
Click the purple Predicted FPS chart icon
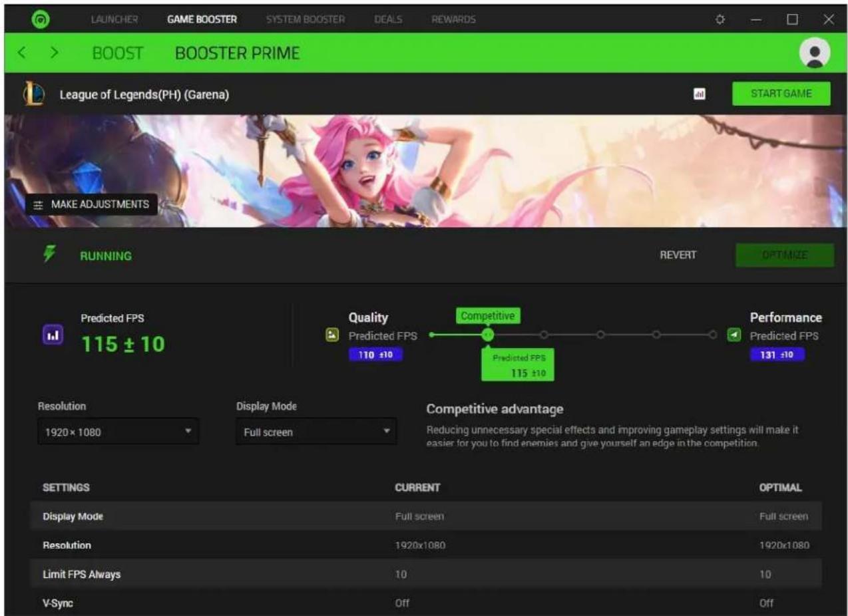coord(54,336)
